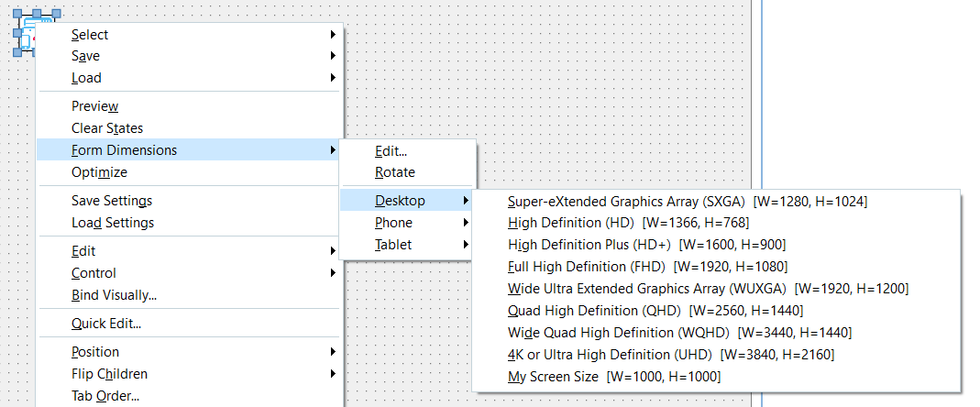Select the 4K or Ultra High Definition preset
Screen dimensions: 980x407
point(716,355)
